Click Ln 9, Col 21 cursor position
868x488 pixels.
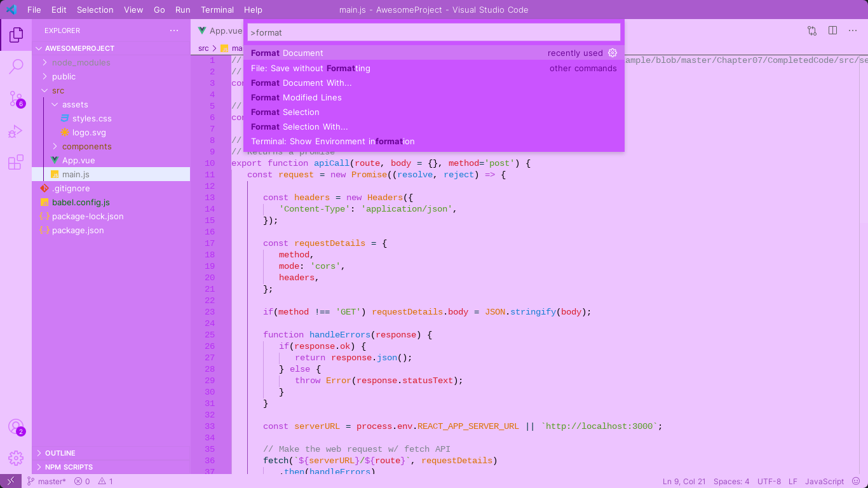pyautogui.click(x=684, y=481)
